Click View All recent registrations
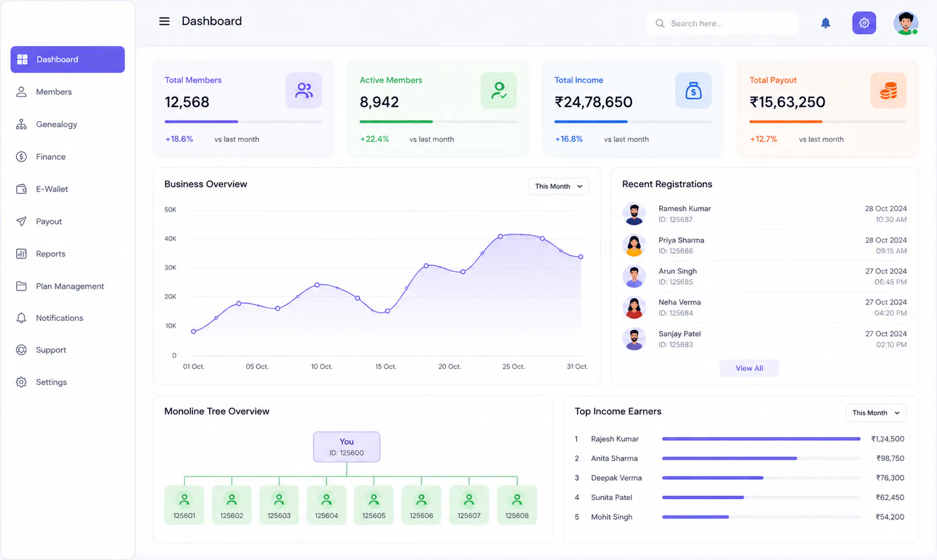The height and width of the screenshot is (560, 937). tap(749, 368)
